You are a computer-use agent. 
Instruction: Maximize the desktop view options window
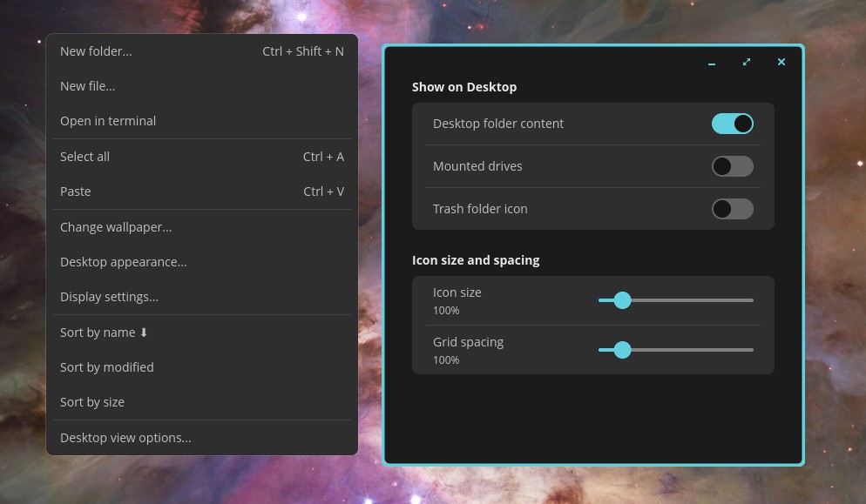746,63
